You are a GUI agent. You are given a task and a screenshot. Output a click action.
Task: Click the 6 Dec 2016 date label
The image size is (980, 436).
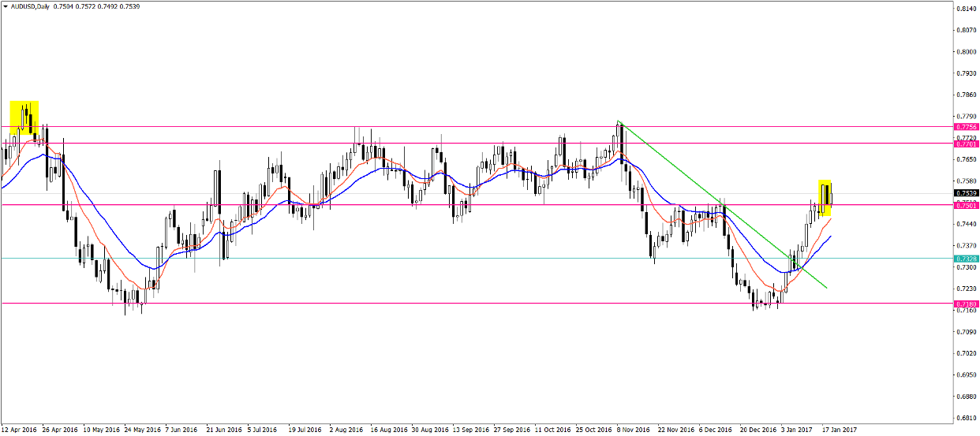[x=714, y=430]
